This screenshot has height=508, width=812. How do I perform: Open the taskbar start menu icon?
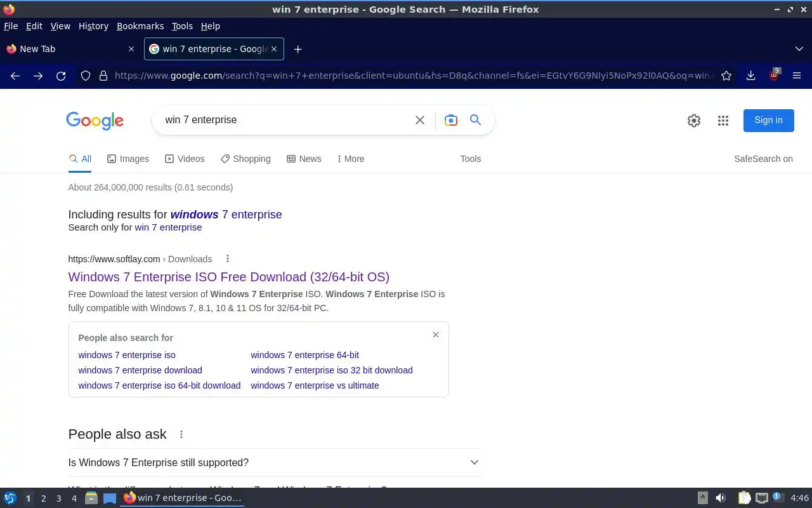10,498
